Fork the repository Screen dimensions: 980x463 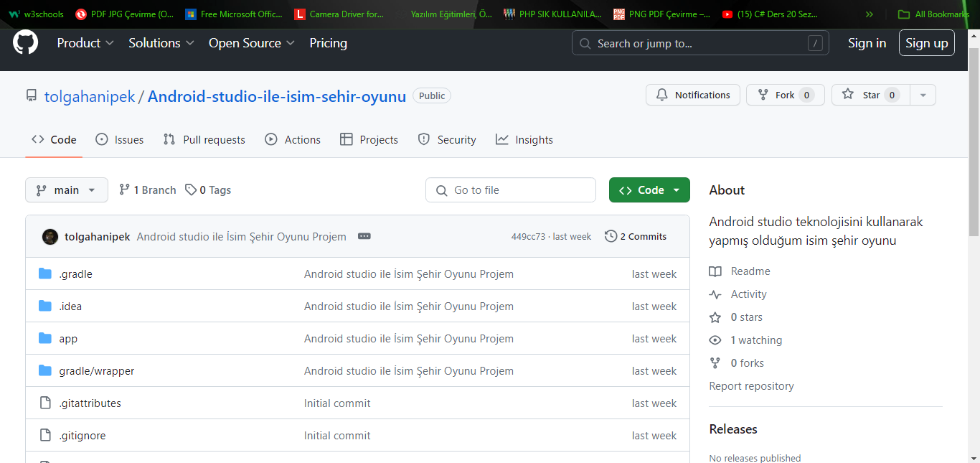pos(785,95)
